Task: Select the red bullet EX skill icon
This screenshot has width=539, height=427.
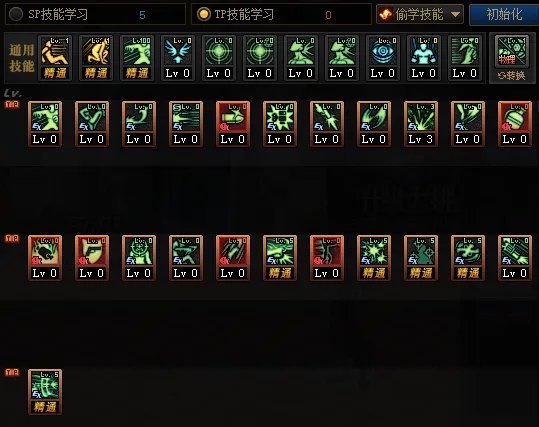Action: pyautogui.click(x=233, y=124)
